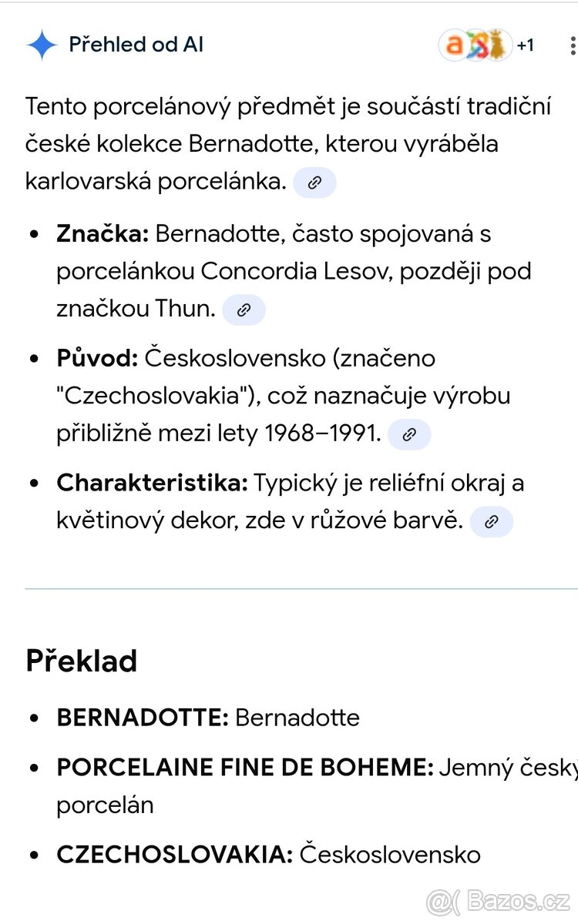Open link chip after '1968–1991'
The width and height of the screenshot is (578, 924).
tap(409, 435)
